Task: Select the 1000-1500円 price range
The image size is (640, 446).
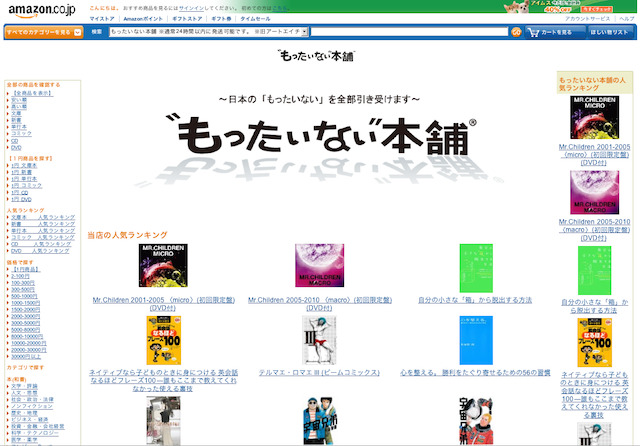Action: (25, 303)
